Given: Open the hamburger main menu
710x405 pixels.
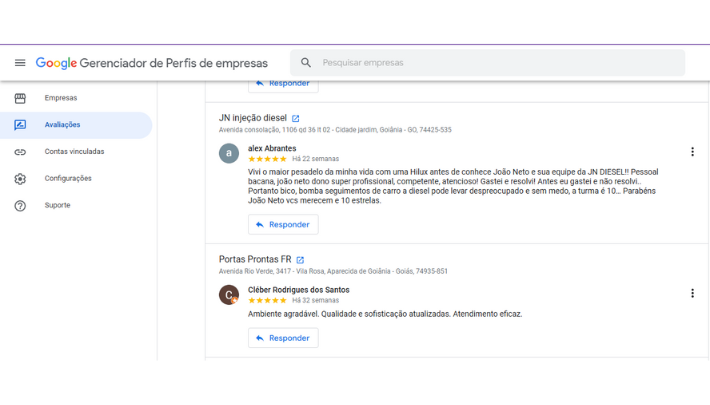Looking at the screenshot, I should (x=20, y=63).
